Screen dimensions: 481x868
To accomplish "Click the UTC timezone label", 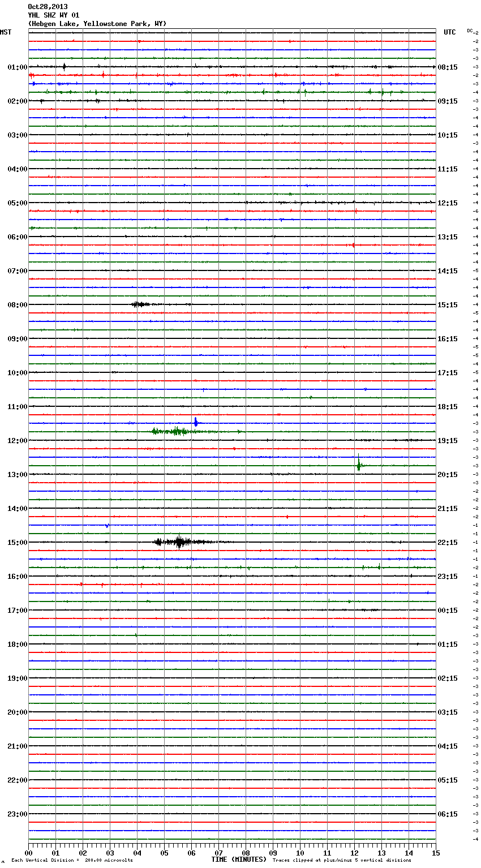I will (450, 32).
